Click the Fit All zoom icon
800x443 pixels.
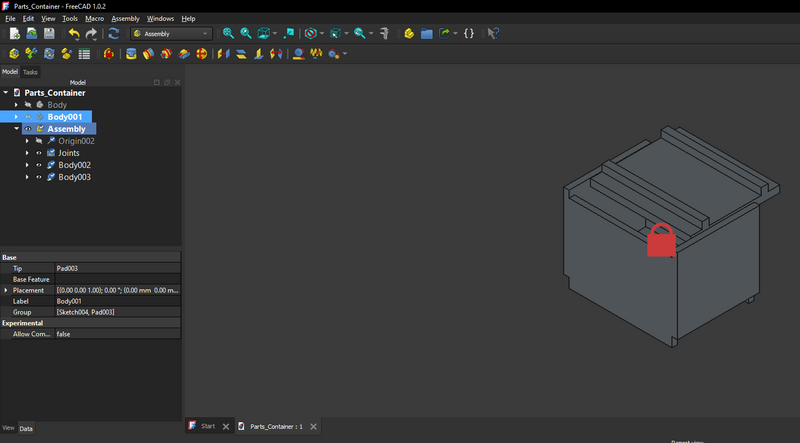(228, 33)
